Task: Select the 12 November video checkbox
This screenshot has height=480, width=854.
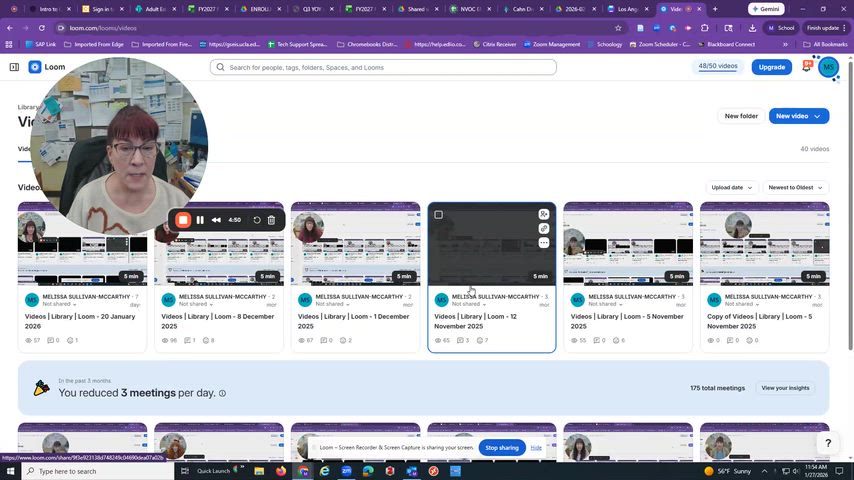Action: point(438,215)
